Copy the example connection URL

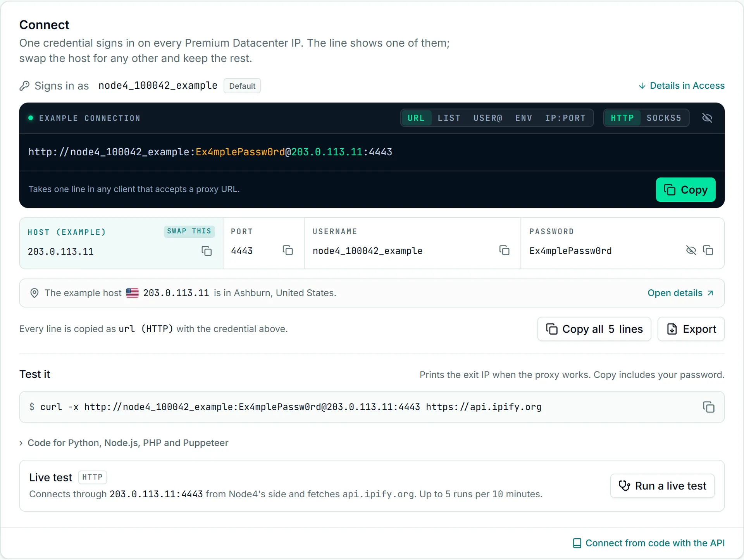(x=685, y=190)
